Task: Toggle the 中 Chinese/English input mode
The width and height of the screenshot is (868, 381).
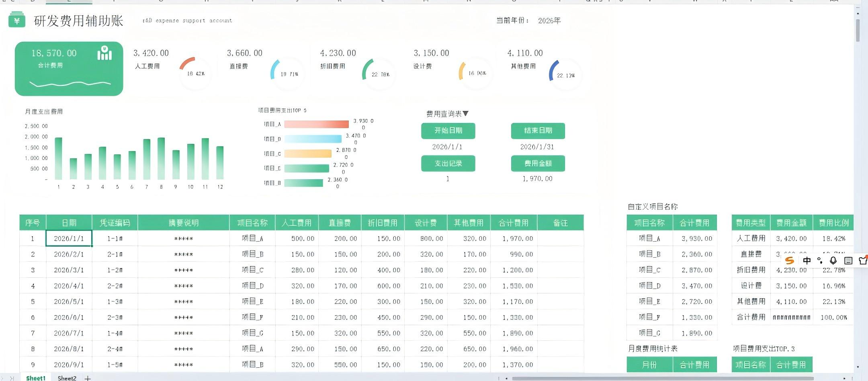Action: [x=807, y=260]
